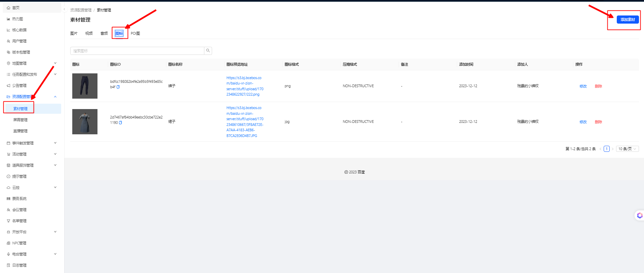644x273 pixels.
Task: Click the search magnifier icon button
Action: (208, 51)
